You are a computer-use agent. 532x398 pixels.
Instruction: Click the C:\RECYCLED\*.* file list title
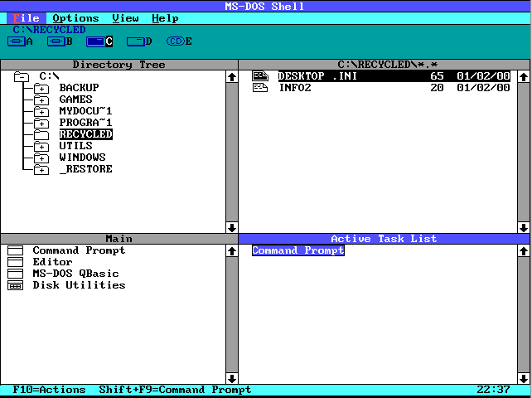(x=387, y=65)
